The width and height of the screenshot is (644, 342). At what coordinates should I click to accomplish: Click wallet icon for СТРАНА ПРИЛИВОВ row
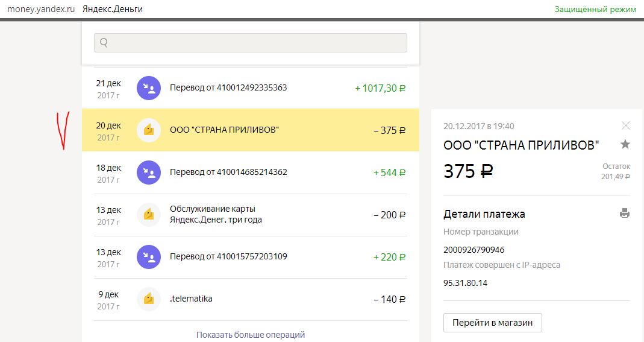149,130
